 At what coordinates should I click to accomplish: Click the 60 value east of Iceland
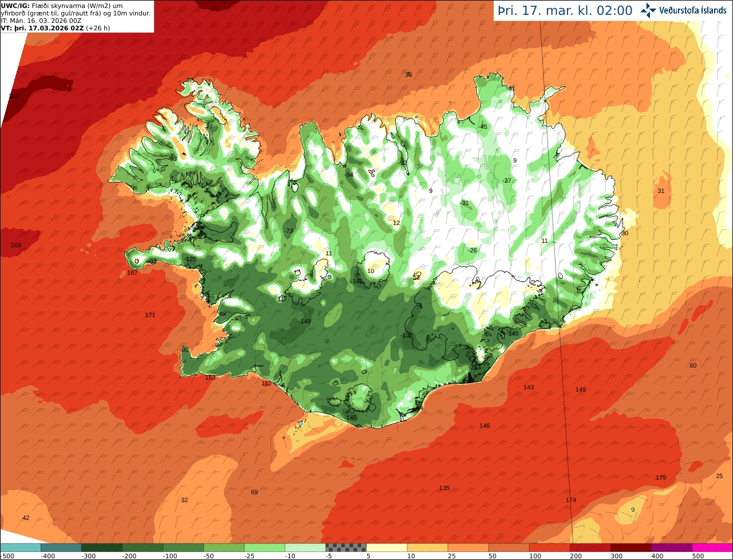(x=693, y=366)
